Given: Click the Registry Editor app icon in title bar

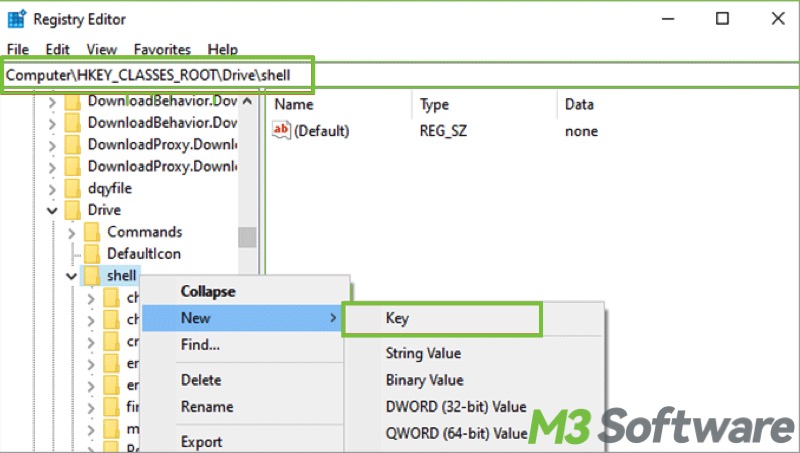Looking at the screenshot, I should click(15, 19).
